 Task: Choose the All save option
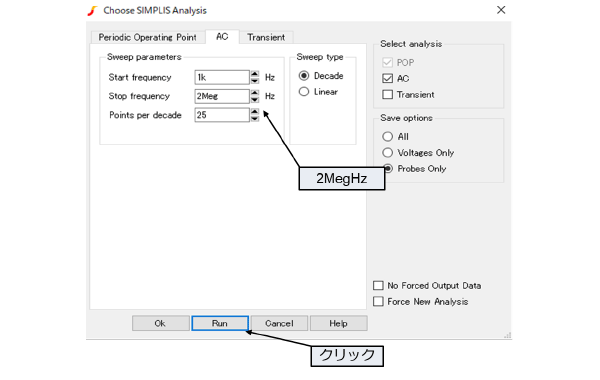[x=387, y=137]
